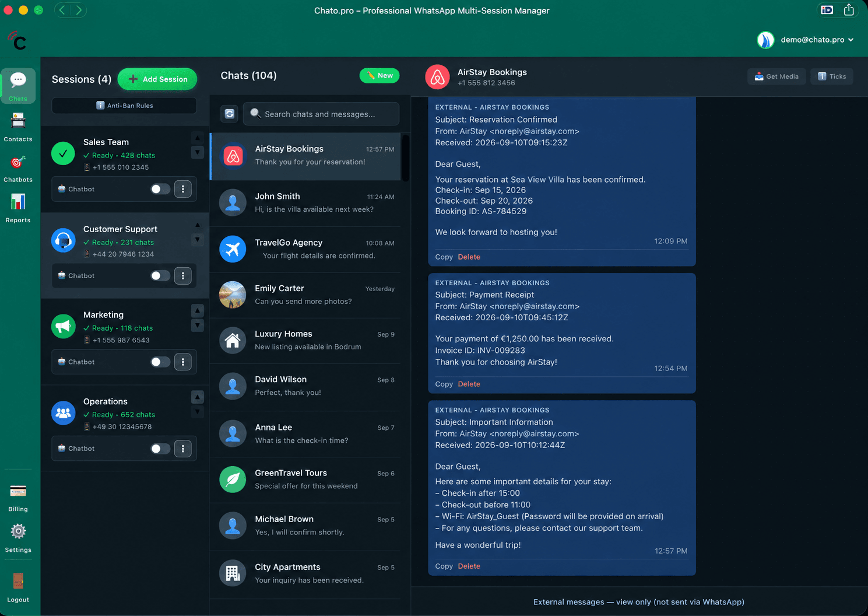Open the Emily Carter chat
Screen dimensions: 868x616
pyautogui.click(x=305, y=295)
